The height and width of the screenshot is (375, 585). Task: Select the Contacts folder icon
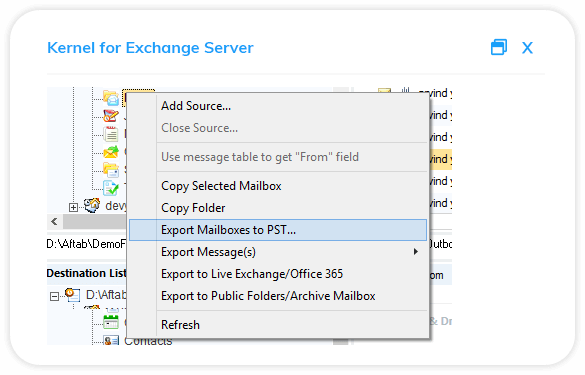111,341
